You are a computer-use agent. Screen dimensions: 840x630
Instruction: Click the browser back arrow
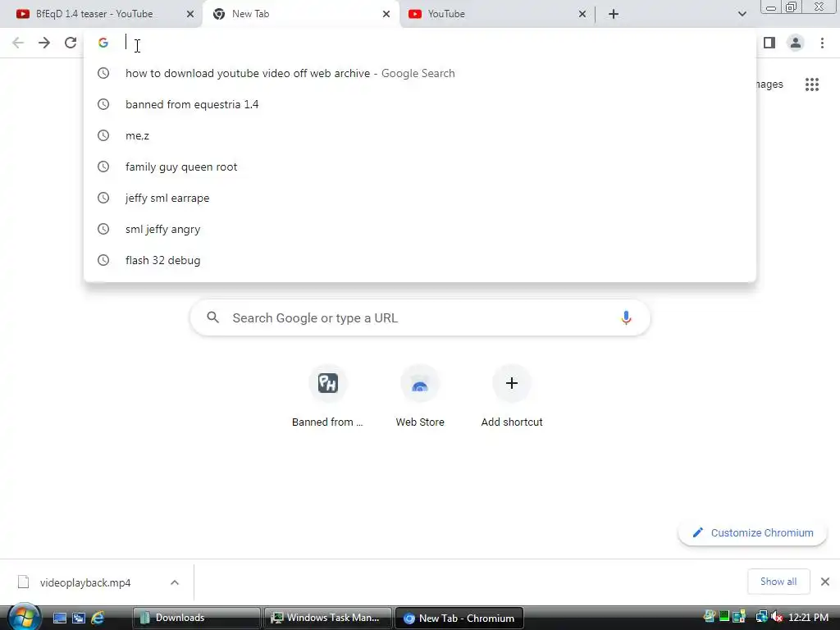point(18,43)
